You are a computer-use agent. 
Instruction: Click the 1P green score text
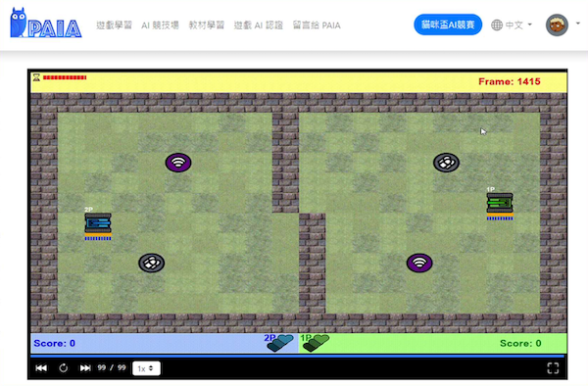[520, 343]
